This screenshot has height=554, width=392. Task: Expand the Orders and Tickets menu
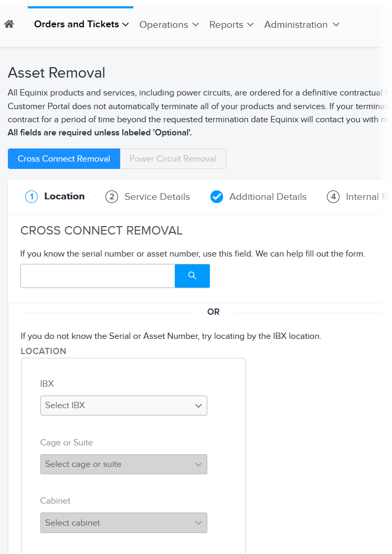(x=81, y=24)
